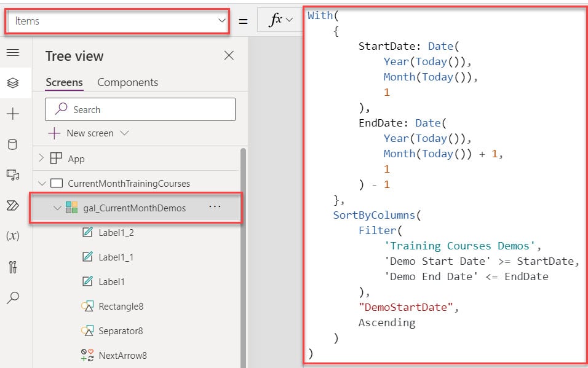Click the label icon of Label1_1
Viewport: 588px width, 368px height.
tap(87, 257)
